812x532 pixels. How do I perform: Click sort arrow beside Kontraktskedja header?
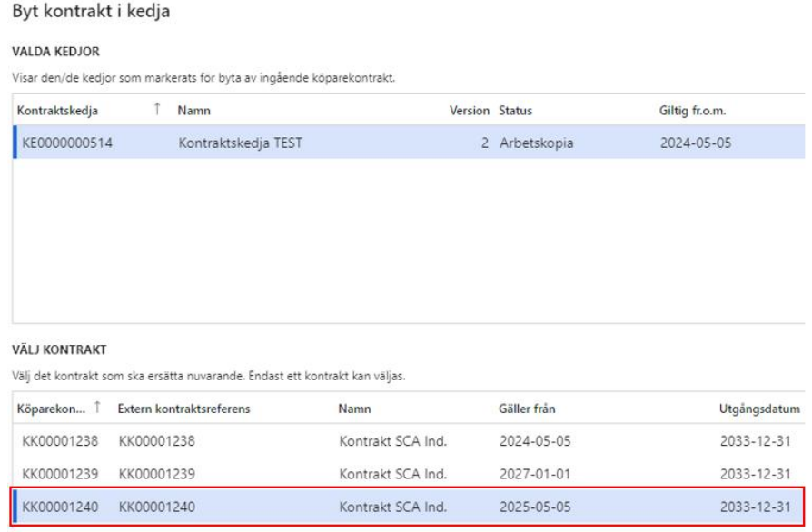[156, 110]
